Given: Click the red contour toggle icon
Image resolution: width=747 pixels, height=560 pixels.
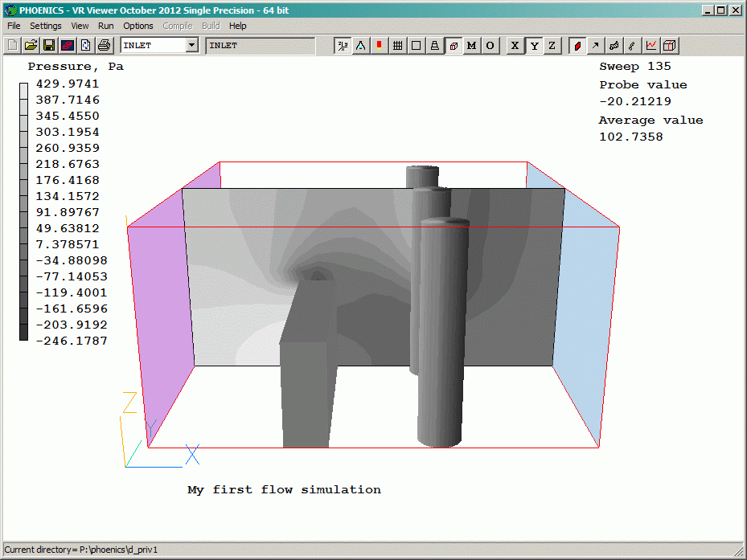Looking at the screenshot, I should point(577,46).
